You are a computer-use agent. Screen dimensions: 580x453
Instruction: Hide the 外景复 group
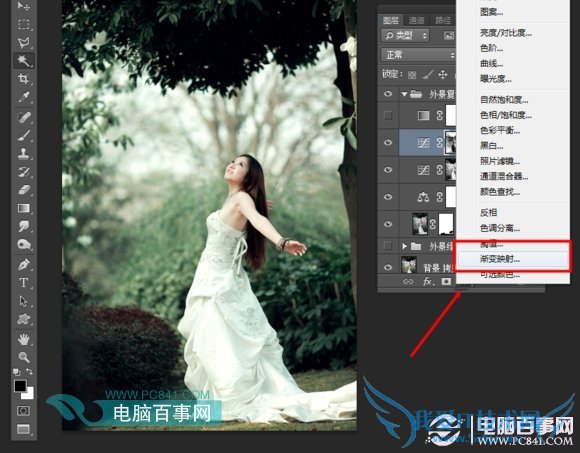388,94
